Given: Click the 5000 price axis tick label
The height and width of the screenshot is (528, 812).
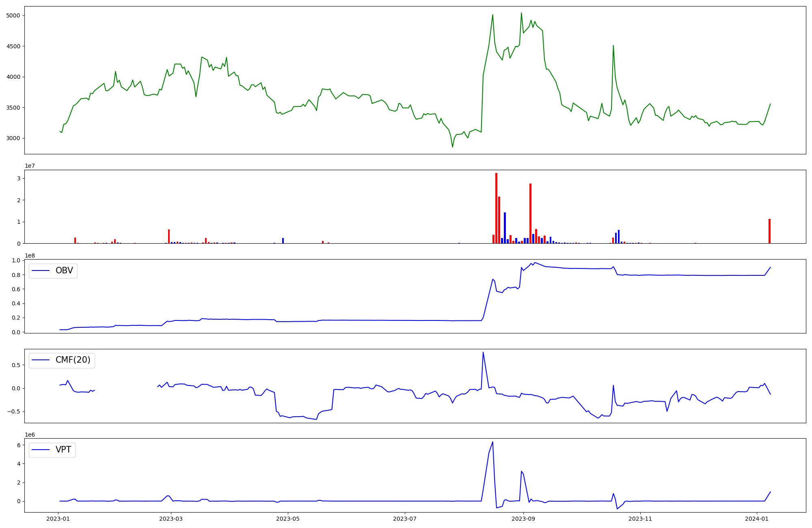Looking at the screenshot, I should pyautogui.click(x=13, y=15).
